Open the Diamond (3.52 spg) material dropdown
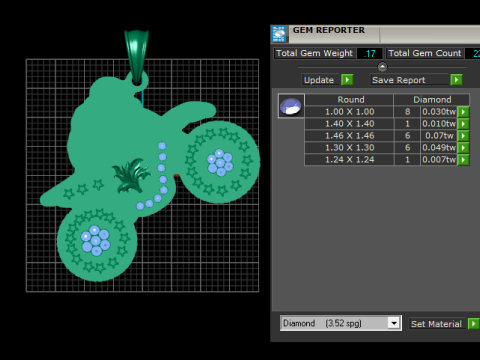480x360 pixels. click(394, 323)
